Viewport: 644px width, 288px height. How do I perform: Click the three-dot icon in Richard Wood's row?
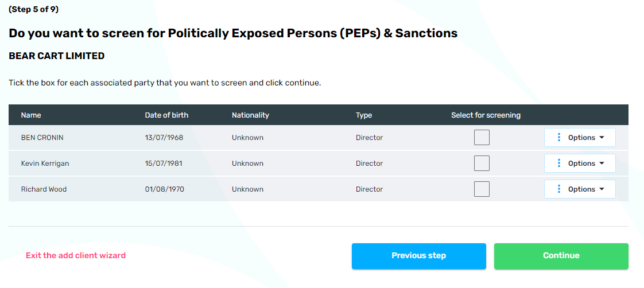[x=559, y=189]
